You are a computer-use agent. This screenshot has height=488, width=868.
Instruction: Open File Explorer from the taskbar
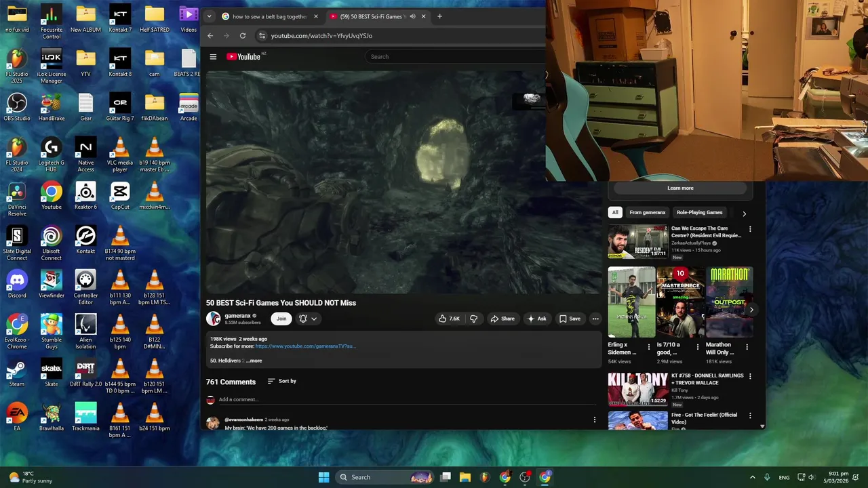point(465,477)
